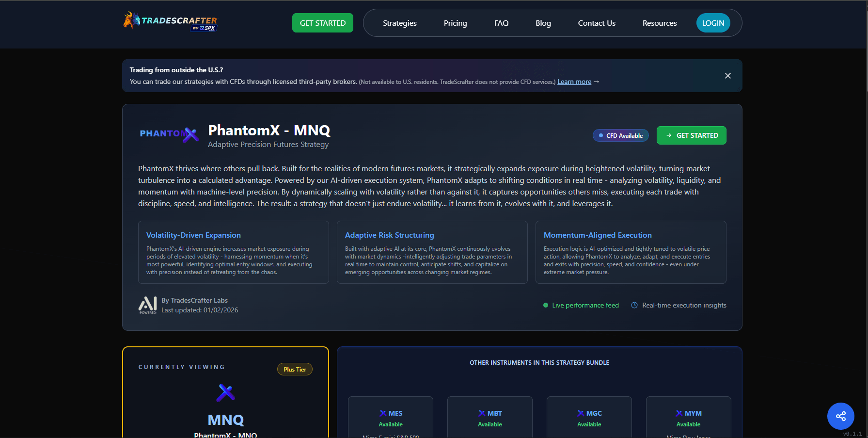Viewport: 868px width, 438px height.
Task: Click the blue share floating button
Action: (841, 416)
